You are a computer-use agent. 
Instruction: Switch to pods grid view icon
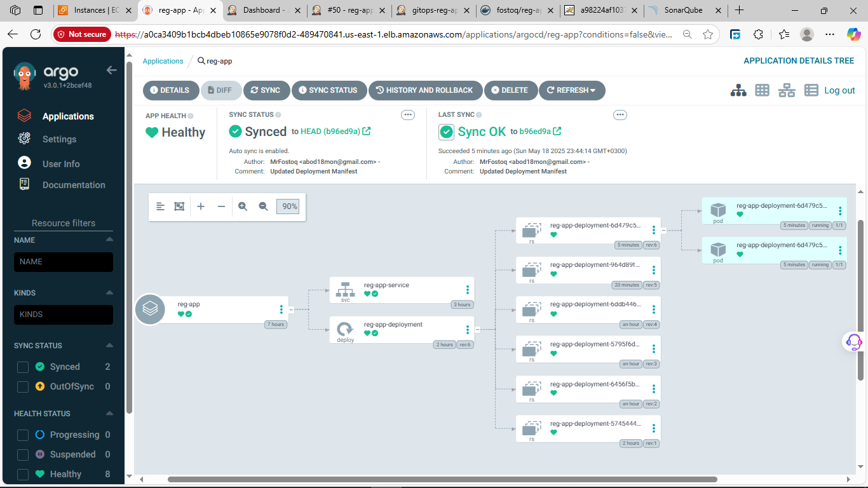coord(763,90)
